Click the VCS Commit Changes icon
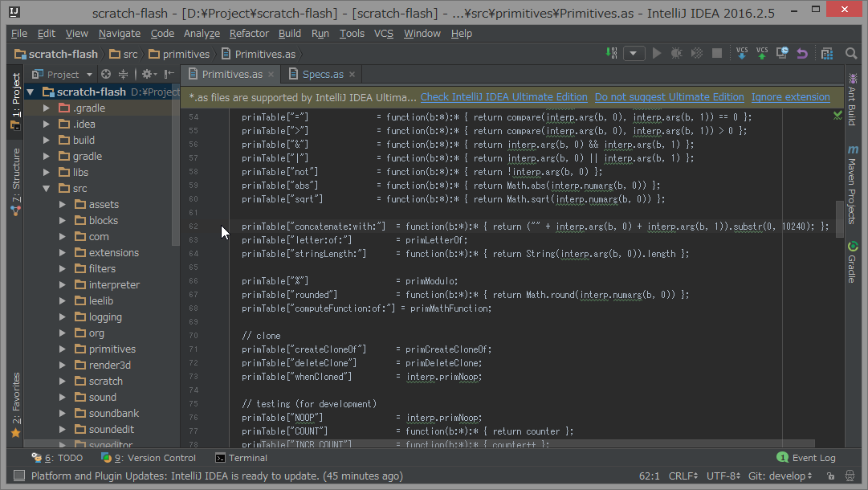Screen dimensions: 868x490 point(762,54)
